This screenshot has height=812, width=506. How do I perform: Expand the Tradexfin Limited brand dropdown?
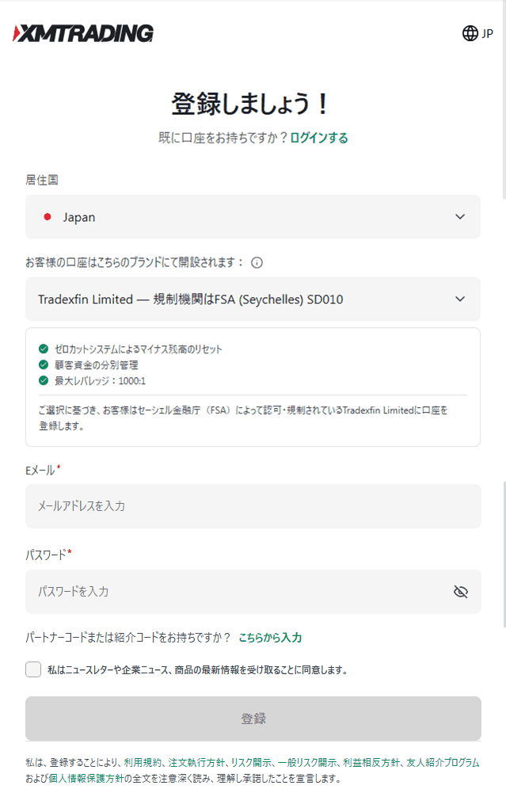point(253,299)
